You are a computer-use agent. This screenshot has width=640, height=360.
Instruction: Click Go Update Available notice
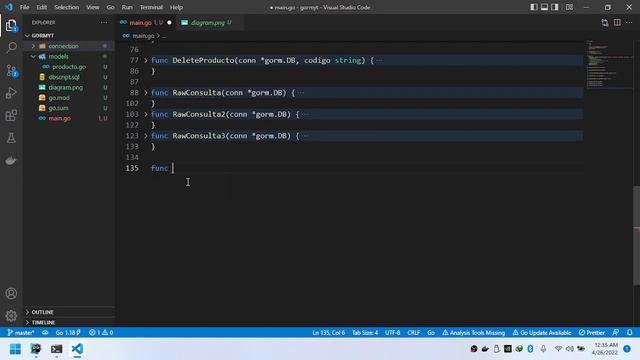[542, 333]
